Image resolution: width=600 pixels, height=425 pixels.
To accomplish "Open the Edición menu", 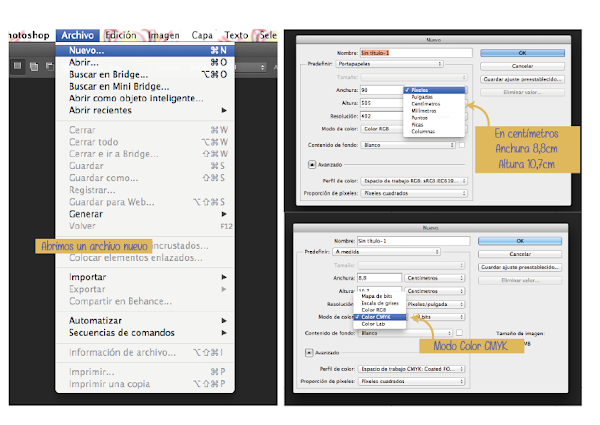I will (x=121, y=35).
